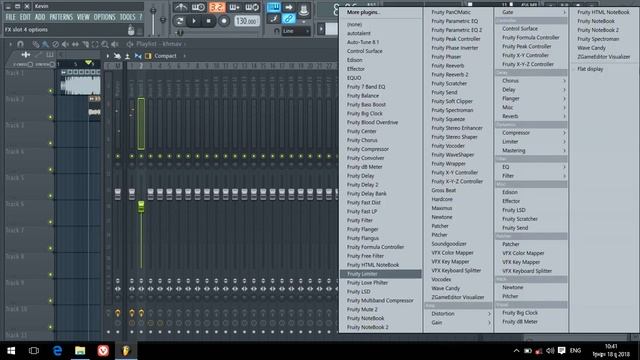Expand the Distortion submenu
The width and height of the screenshot is (640, 360).
click(458, 314)
